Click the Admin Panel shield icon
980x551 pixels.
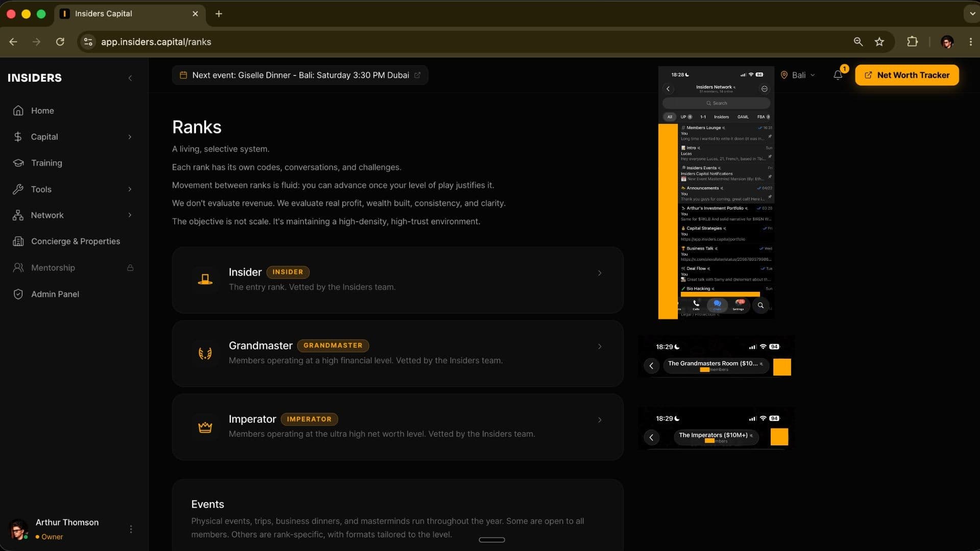pos(18,294)
